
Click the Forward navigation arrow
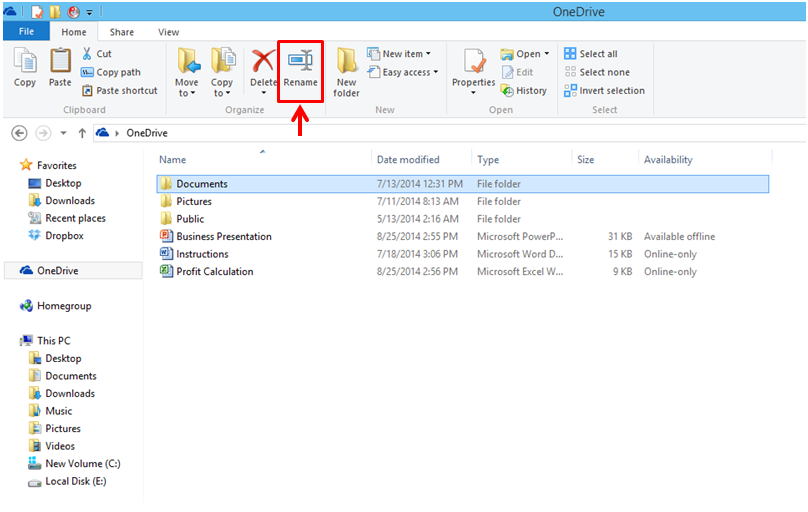pos(43,133)
